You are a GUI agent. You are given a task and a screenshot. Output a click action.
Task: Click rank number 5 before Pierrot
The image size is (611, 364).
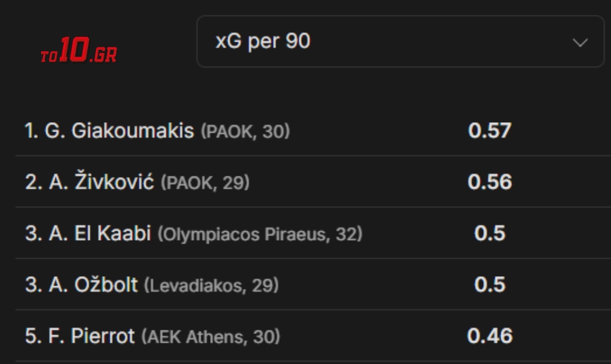(x=31, y=337)
